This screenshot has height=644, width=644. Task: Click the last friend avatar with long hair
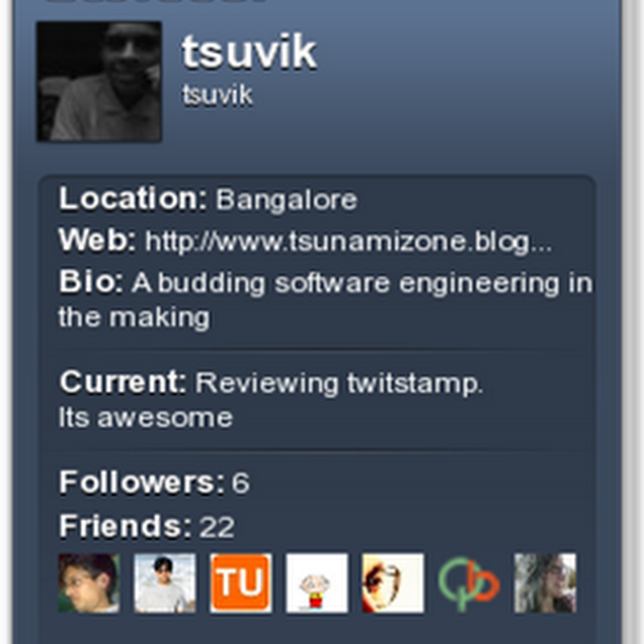(x=546, y=583)
